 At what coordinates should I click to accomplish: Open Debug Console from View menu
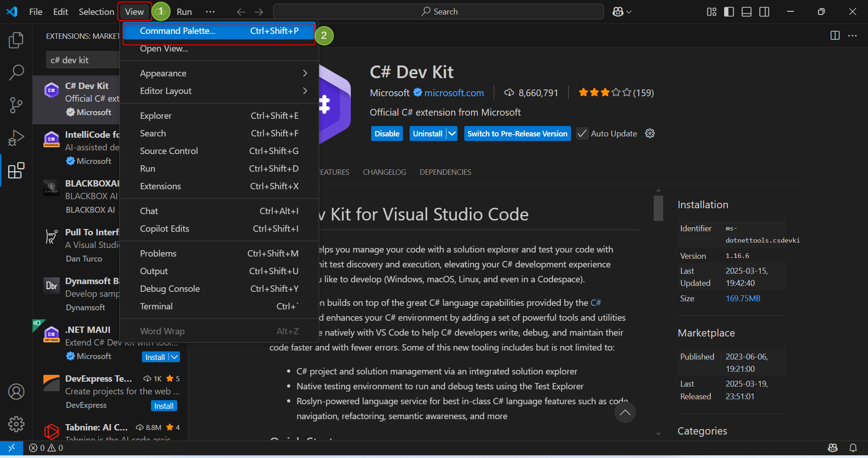pos(219,289)
